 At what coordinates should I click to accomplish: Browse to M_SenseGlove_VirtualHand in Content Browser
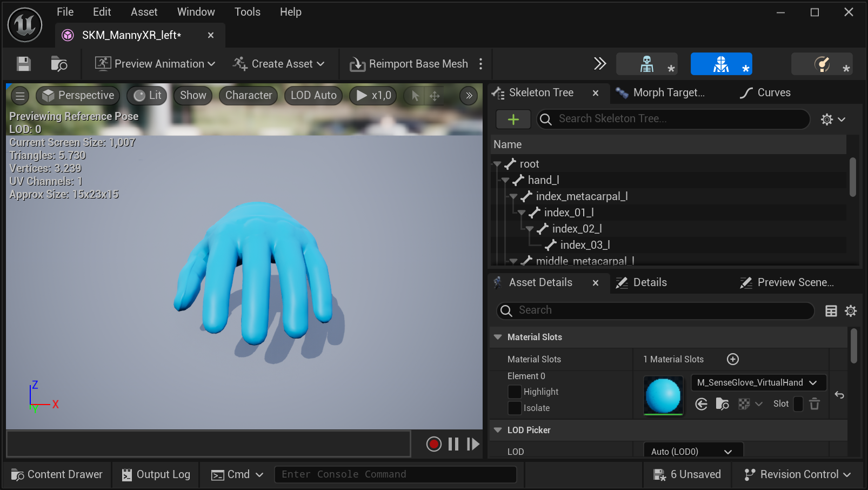(723, 403)
